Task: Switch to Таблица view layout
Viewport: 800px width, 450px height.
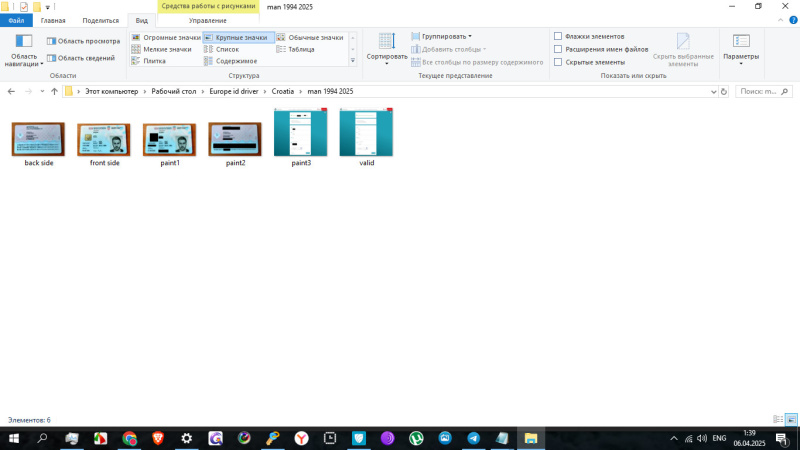Action: pyautogui.click(x=301, y=49)
